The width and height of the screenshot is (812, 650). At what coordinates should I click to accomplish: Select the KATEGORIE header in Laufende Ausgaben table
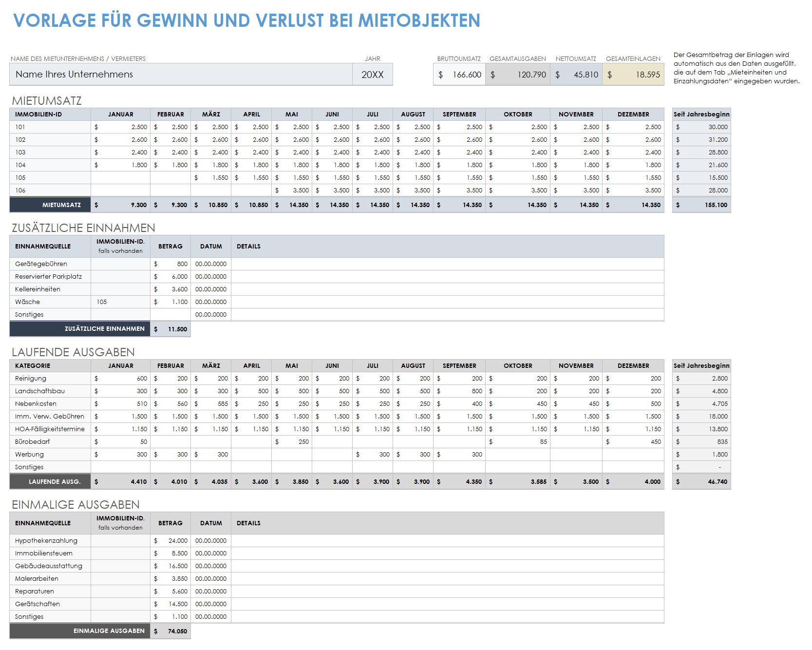[50, 366]
